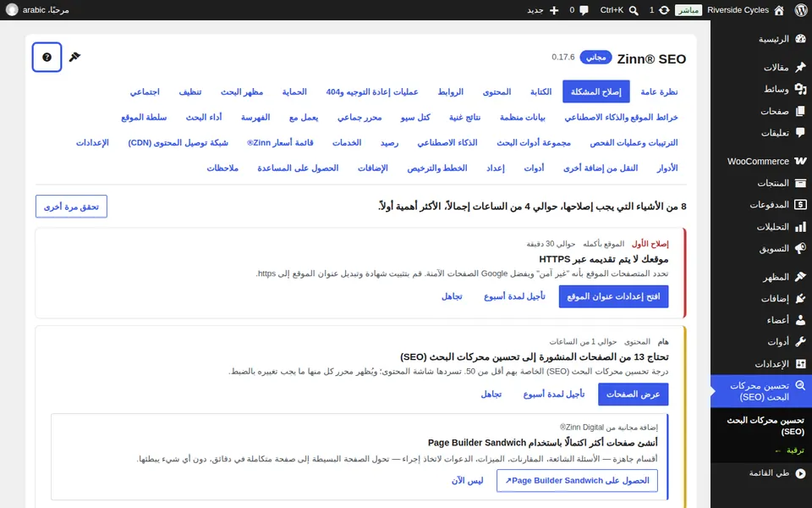Click تأجيل لمدة أسبوع under HTTPS issue
The width and height of the screenshot is (812, 508).
(x=514, y=296)
